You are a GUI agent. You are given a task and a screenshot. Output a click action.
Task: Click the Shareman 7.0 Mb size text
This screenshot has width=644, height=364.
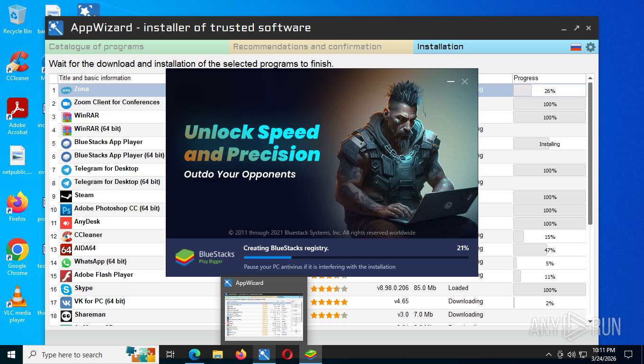pos(423,315)
